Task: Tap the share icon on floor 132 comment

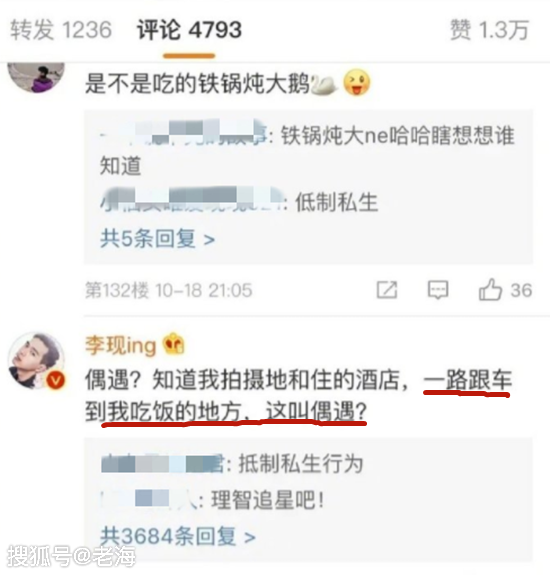Action: coord(387,290)
